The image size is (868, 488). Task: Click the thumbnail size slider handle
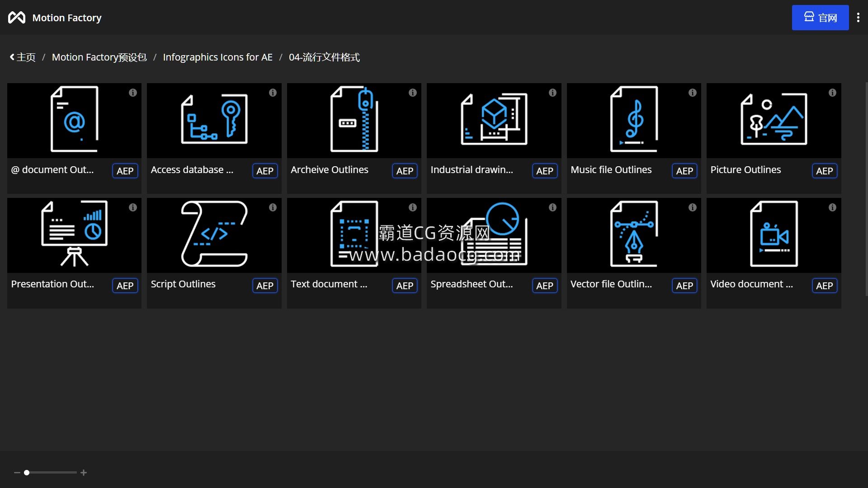click(27, 473)
